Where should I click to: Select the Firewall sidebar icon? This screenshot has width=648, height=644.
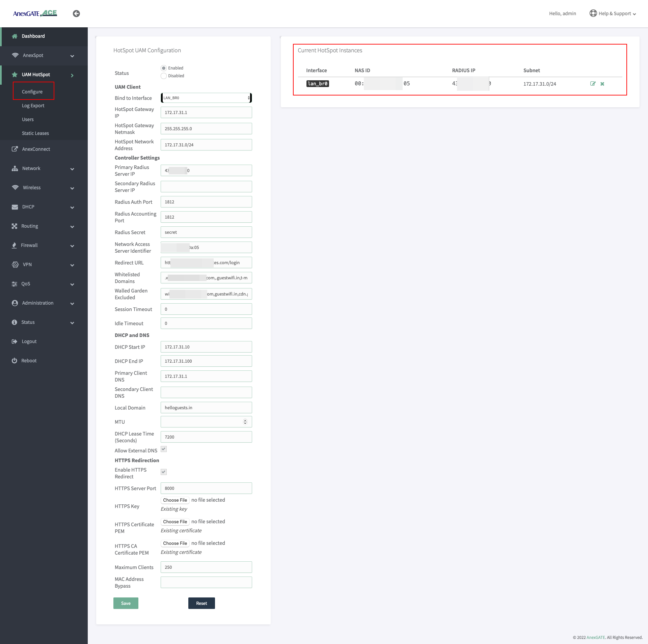[15, 245]
